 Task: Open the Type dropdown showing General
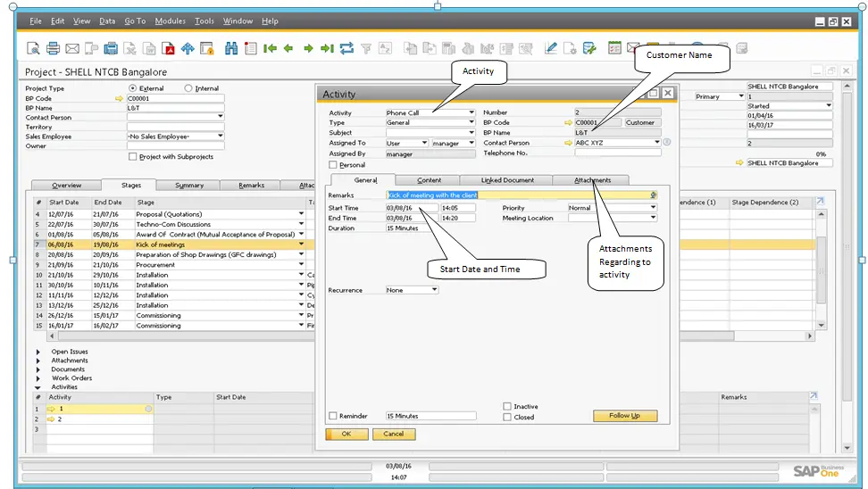(472, 122)
